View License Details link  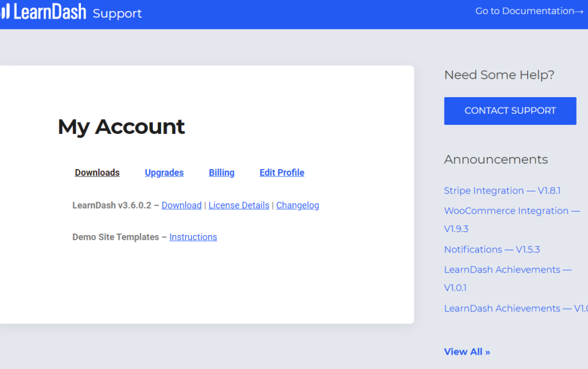[x=239, y=205]
